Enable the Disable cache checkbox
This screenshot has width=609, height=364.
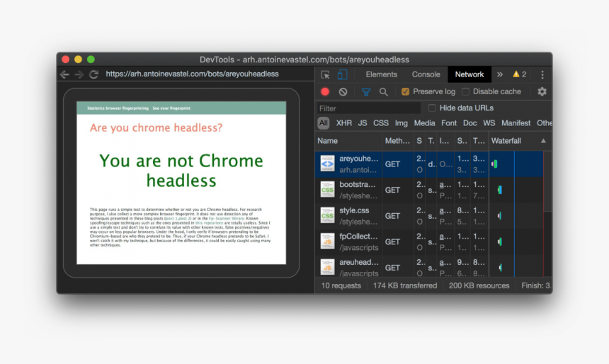click(465, 91)
